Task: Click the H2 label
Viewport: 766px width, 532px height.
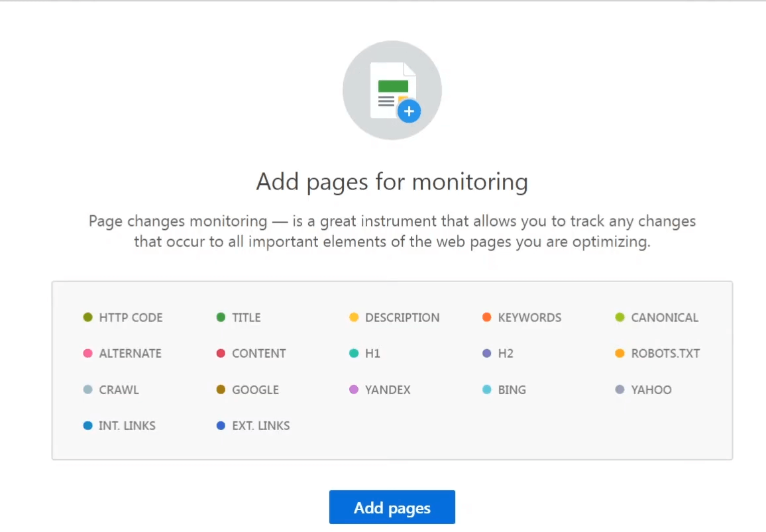Action: coord(506,353)
